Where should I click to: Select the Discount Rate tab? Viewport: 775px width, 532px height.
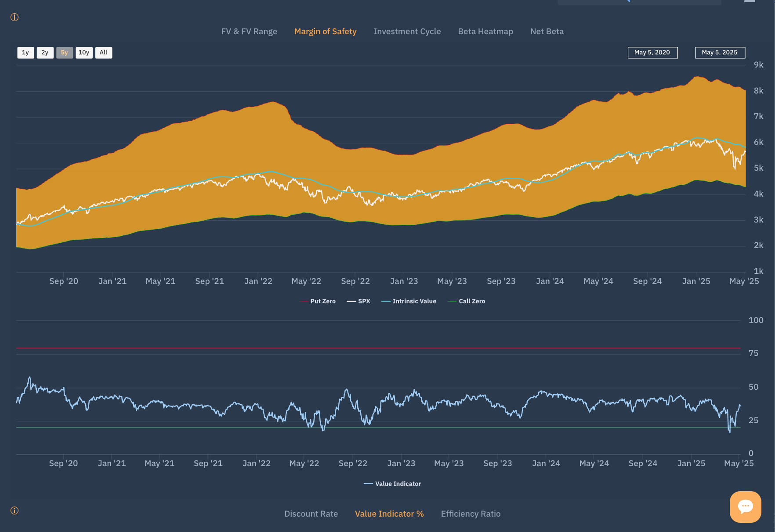[x=311, y=514]
